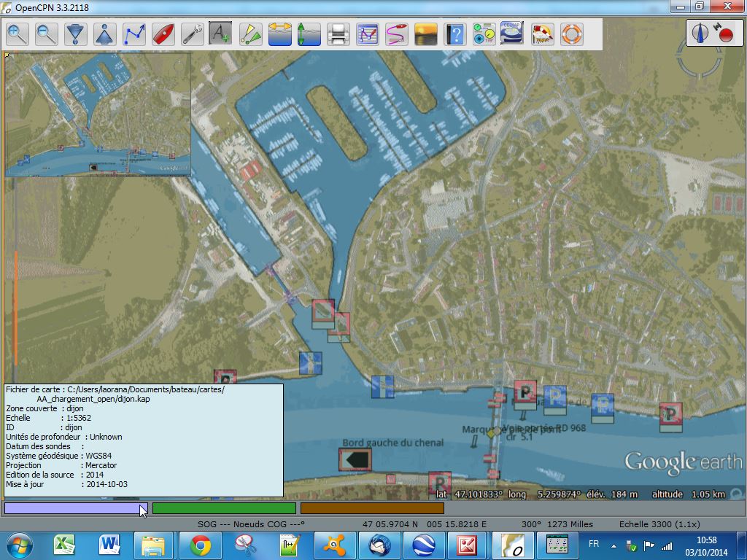Toggle chart text display (A+ icon)
This screenshot has width=747, height=560.
click(x=221, y=34)
